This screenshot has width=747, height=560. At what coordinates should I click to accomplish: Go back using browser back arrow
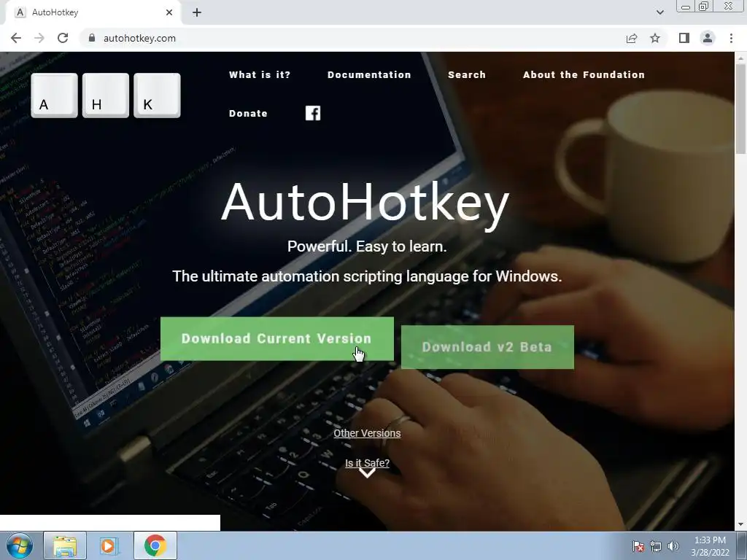(x=16, y=38)
